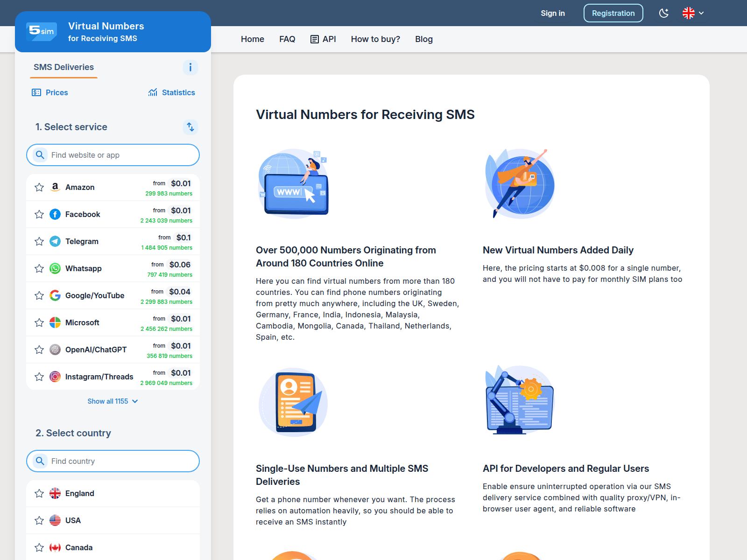This screenshot has height=560, width=747.
Task: Favorite Telegram with its star
Action: pyautogui.click(x=39, y=241)
